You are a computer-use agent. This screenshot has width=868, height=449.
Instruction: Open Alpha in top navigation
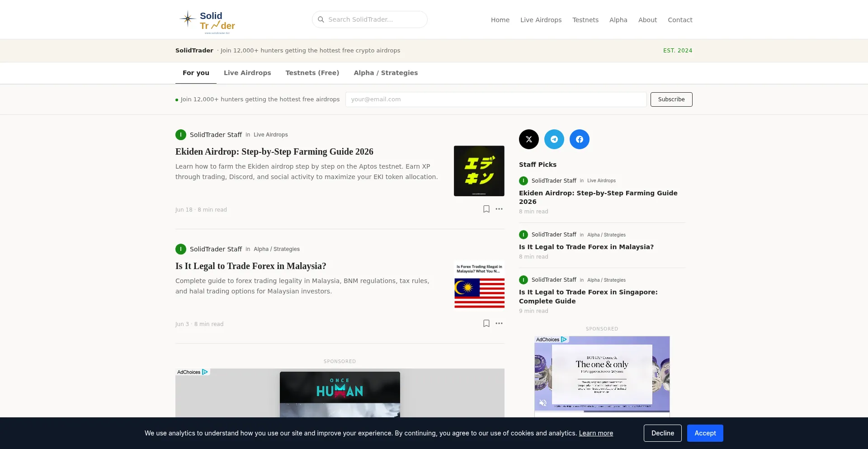[x=618, y=20]
